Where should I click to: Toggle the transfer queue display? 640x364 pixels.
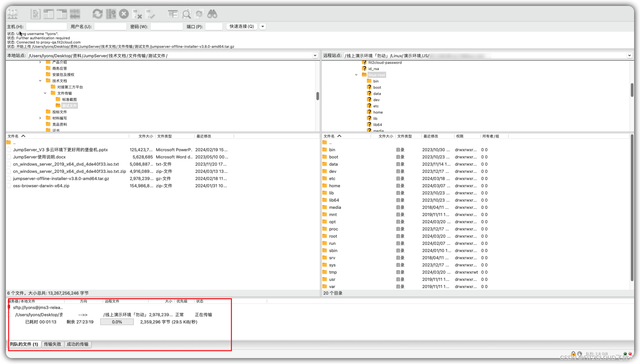[75, 14]
